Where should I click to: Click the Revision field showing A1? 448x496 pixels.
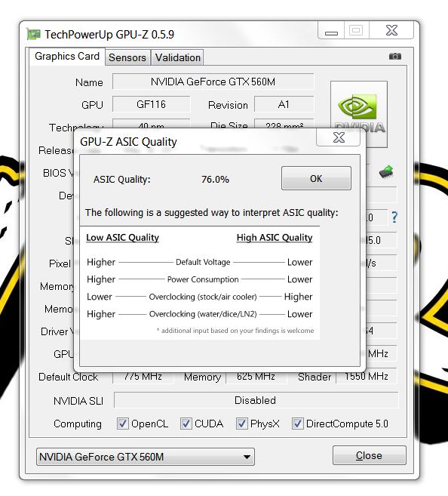(x=284, y=104)
